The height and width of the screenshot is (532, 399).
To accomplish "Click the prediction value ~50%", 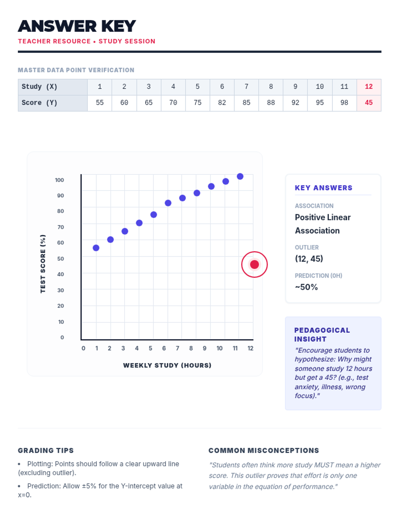I will 306,287.
